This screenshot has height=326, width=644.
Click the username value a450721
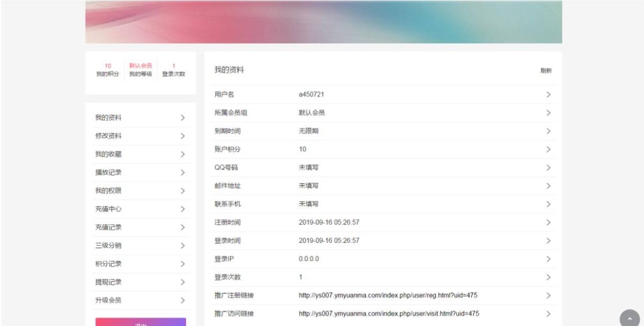click(311, 94)
